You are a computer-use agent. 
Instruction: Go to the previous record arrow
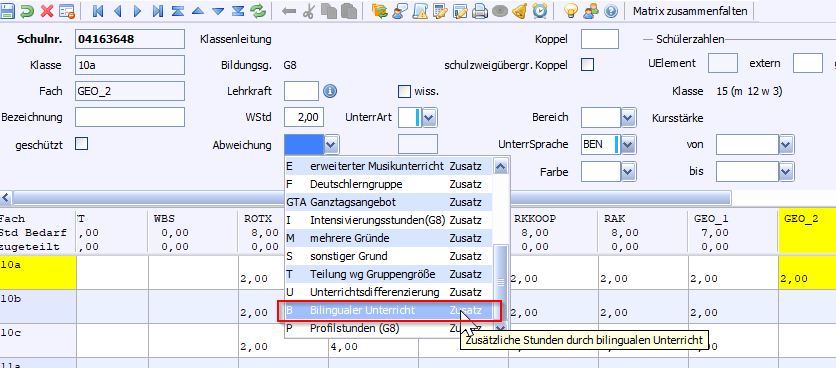tap(118, 11)
